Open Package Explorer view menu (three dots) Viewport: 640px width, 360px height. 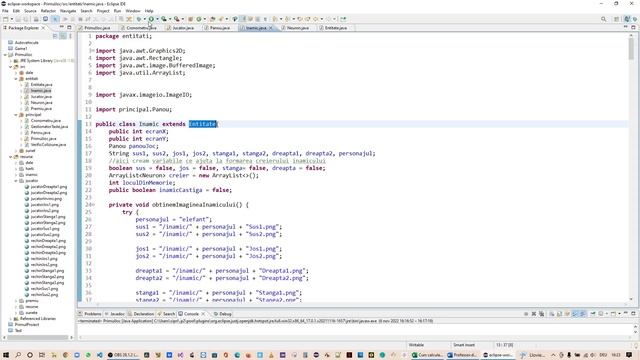click(x=71, y=36)
